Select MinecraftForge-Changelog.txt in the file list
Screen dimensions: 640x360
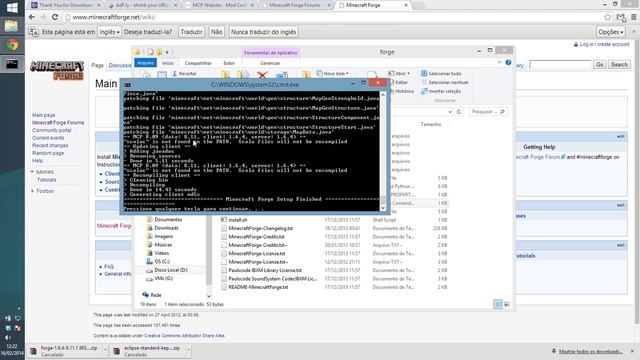pyautogui.click(x=260, y=229)
